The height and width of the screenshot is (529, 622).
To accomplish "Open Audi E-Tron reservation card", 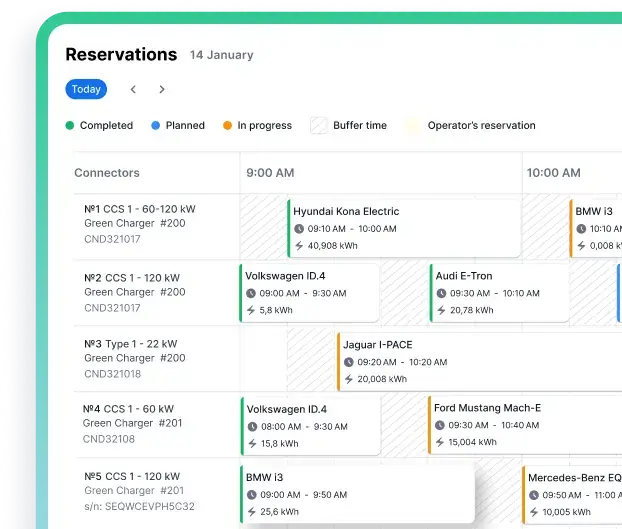I will point(500,293).
